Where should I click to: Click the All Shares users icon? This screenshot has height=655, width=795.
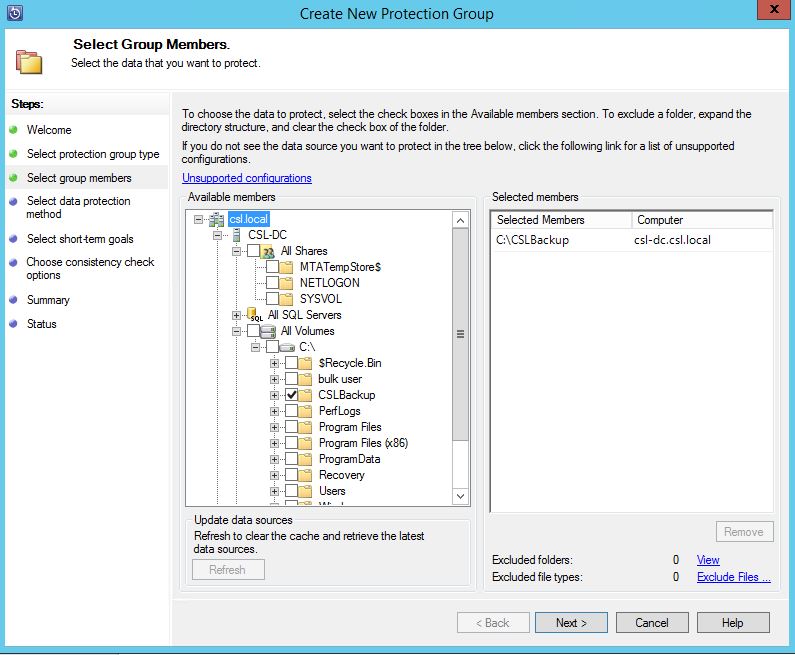[x=268, y=251]
